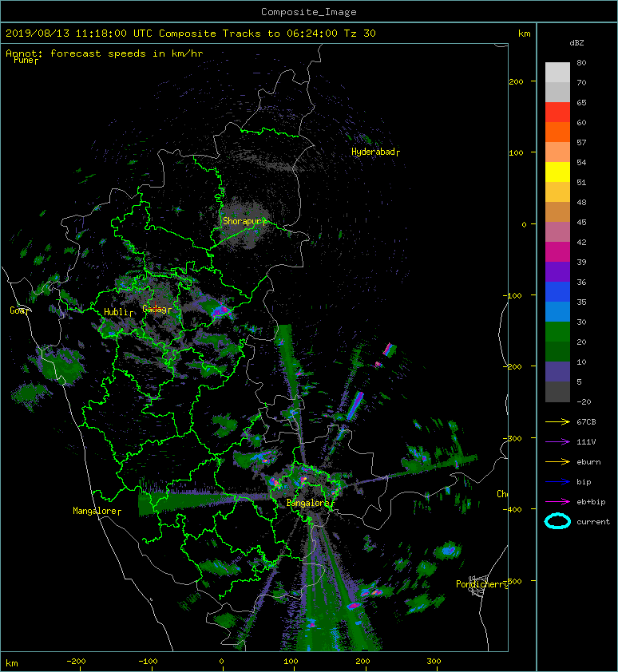
Task: Select the purple swatch between 39 and 36 dBZ
Action: 557,271
